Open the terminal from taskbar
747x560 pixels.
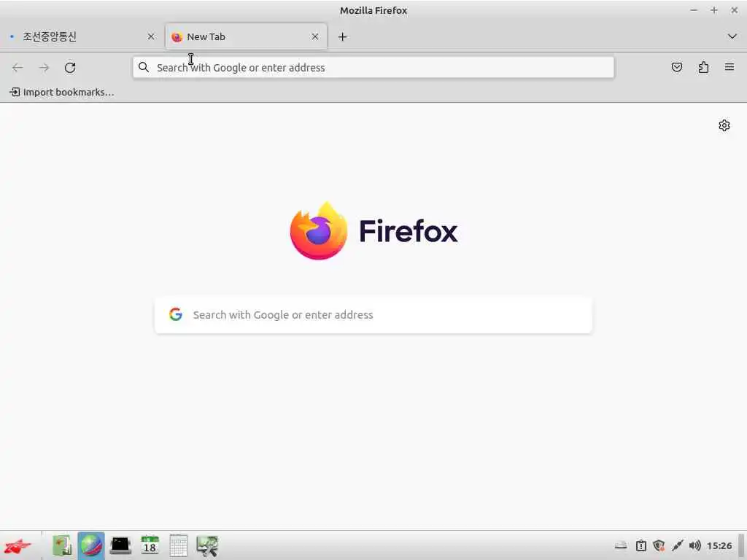(120, 545)
